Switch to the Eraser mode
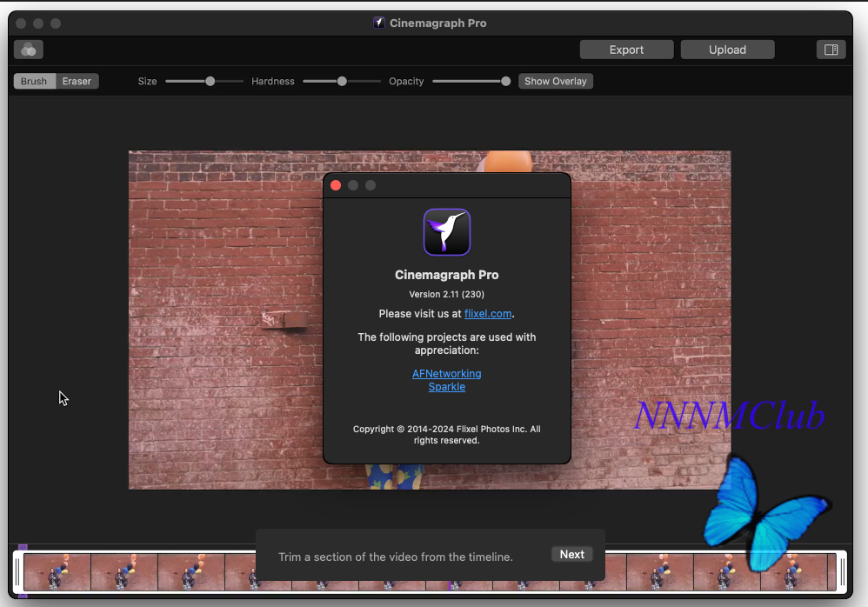 (x=77, y=82)
